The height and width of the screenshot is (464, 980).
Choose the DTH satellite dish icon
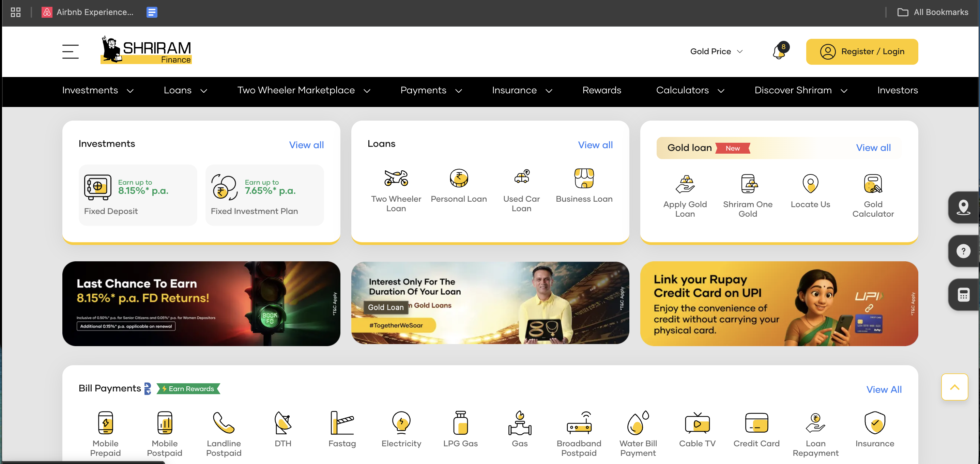pyautogui.click(x=283, y=422)
